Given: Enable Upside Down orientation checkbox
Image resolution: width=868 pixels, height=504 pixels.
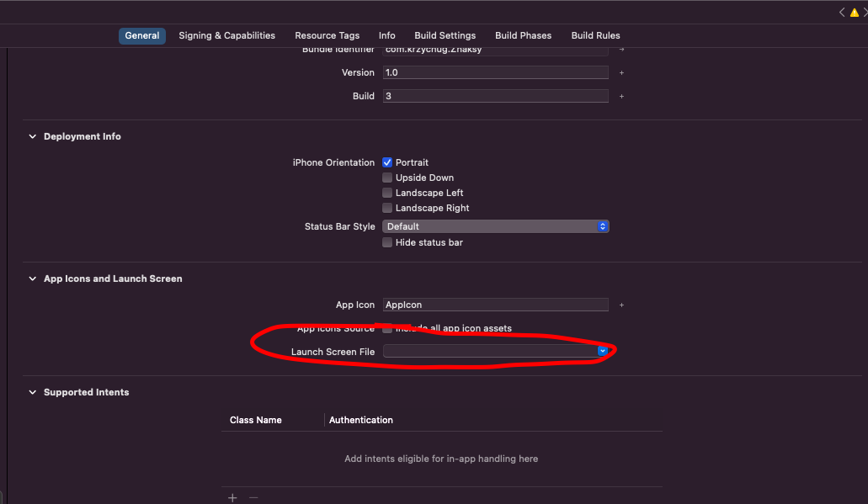Looking at the screenshot, I should tap(387, 178).
